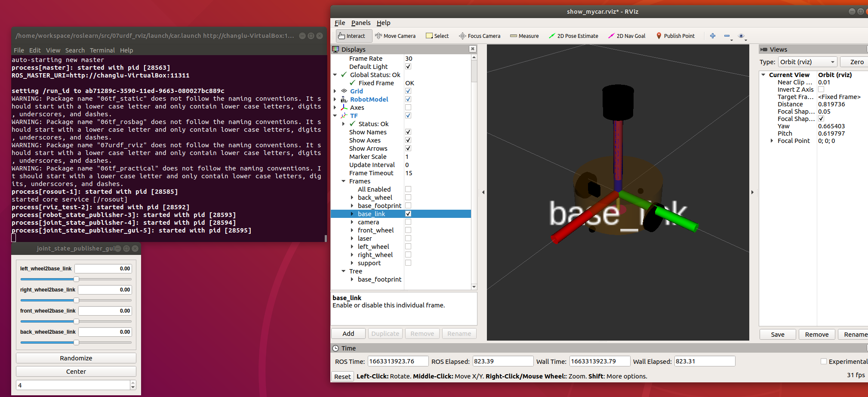Activate the 2D Nav Goal tool

point(627,36)
